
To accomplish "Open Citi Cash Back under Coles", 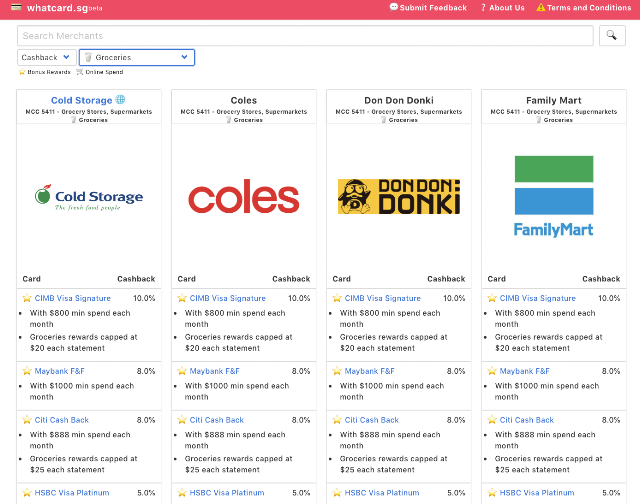I will [216, 420].
